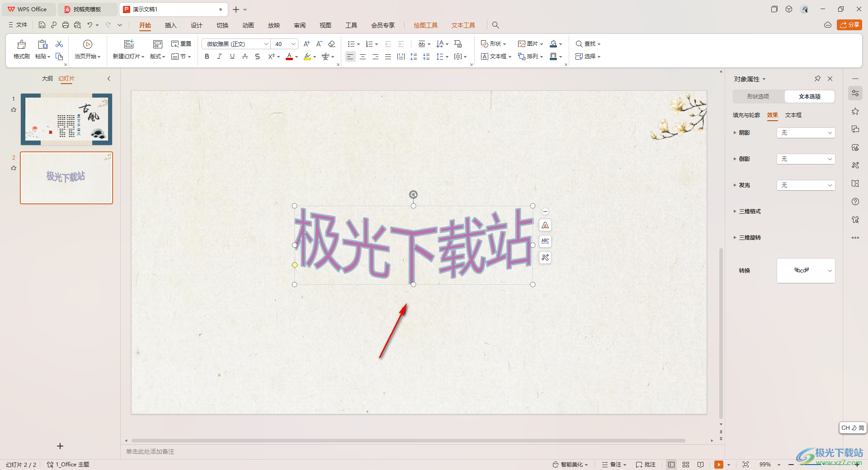Justify text alignment
Screen dimensions: 868x470
pyautogui.click(x=388, y=56)
